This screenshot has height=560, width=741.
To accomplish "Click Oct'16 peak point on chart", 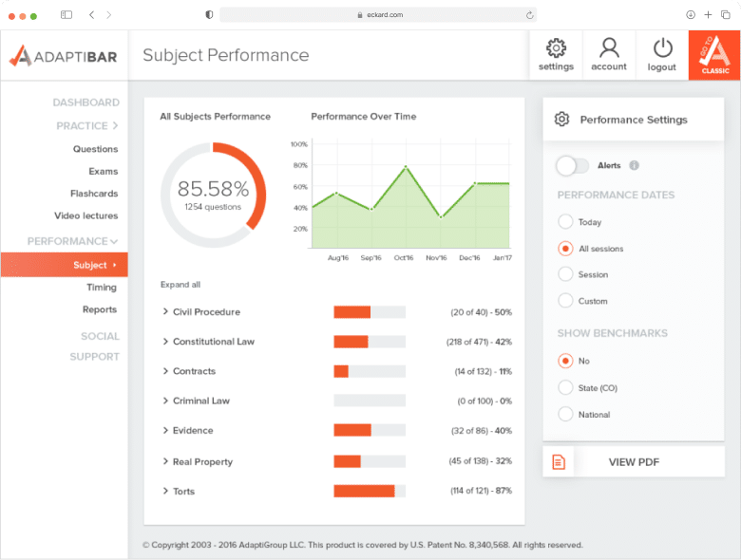I will [406, 167].
